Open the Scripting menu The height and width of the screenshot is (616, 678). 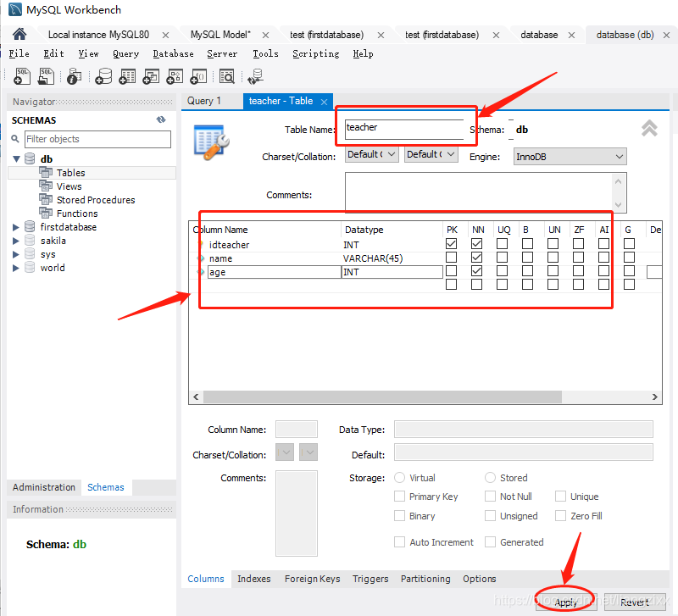[x=315, y=53]
